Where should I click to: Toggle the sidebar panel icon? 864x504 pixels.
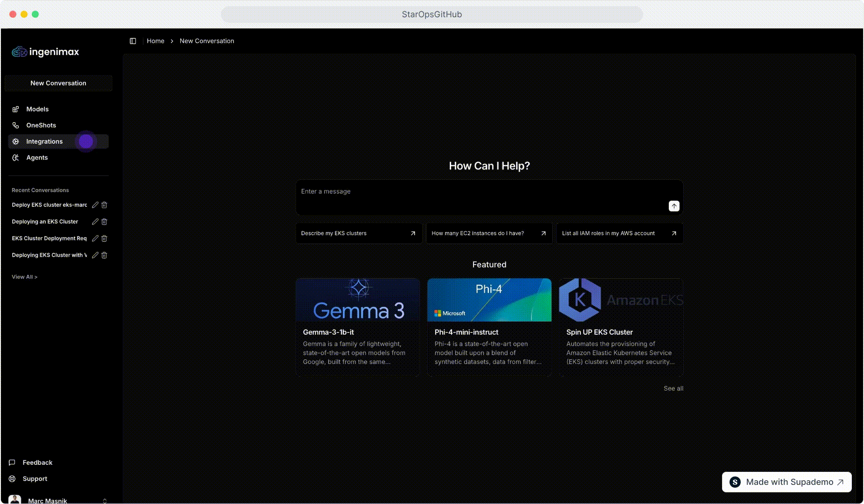click(x=133, y=41)
